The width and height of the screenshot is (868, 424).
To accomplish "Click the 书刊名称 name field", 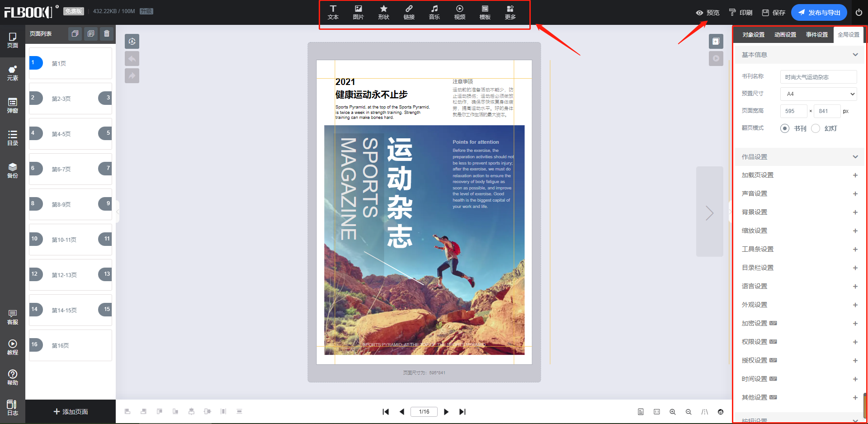I will click(x=819, y=77).
